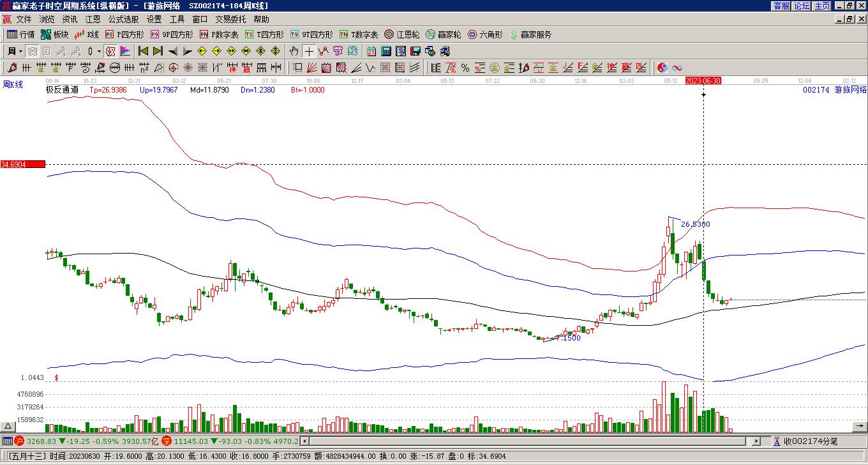Open the calendar icon showing 21
The height and width of the screenshot is (465, 868).
click(x=371, y=51)
